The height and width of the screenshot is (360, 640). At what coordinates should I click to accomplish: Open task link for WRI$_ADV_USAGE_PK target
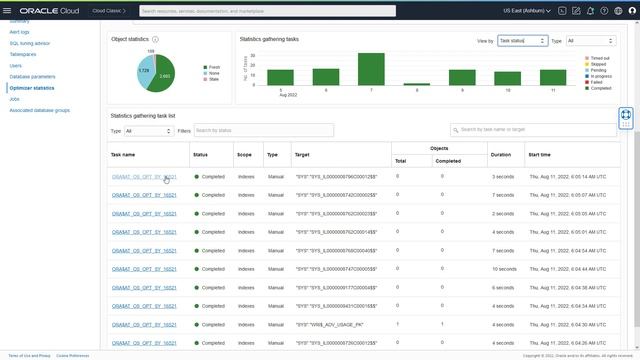(144, 324)
